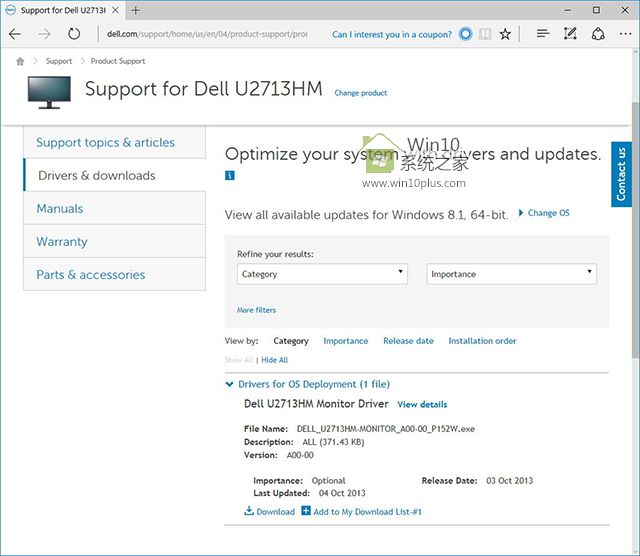Screen dimensions: 640x556
Task: Click the Change product link
Action: click(361, 93)
